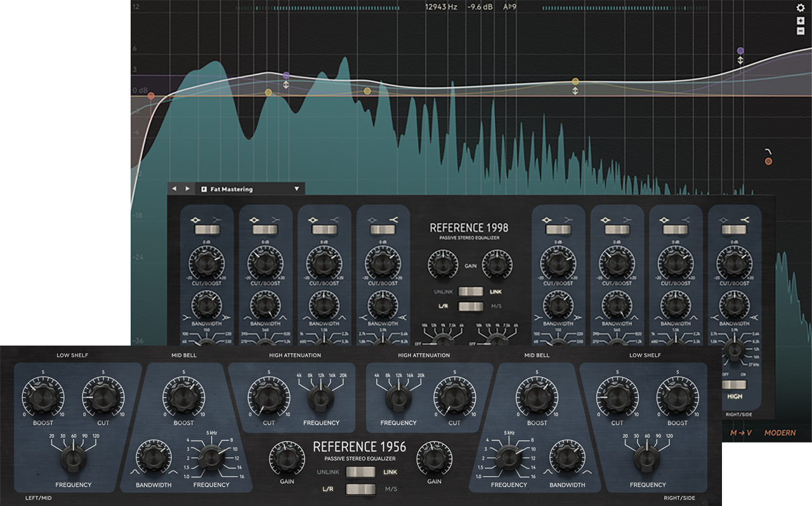Select the left purple EQ band node

pyautogui.click(x=286, y=75)
